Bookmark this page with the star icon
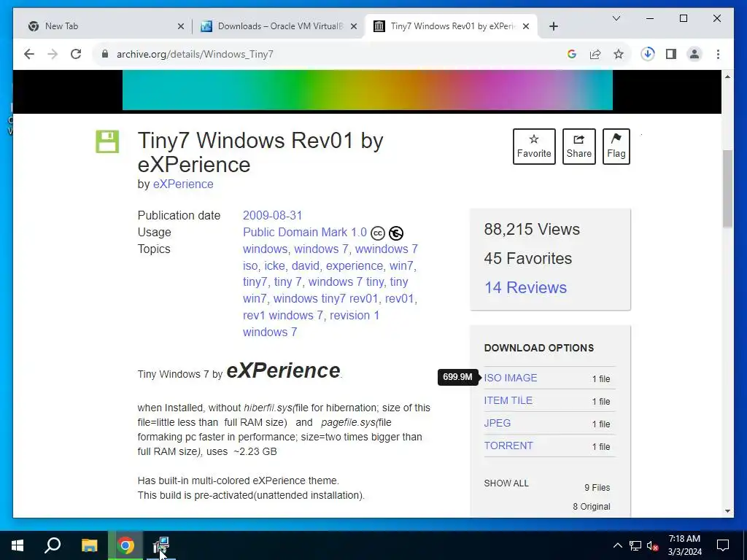Image resolution: width=747 pixels, height=560 pixels. tap(619, 54)
